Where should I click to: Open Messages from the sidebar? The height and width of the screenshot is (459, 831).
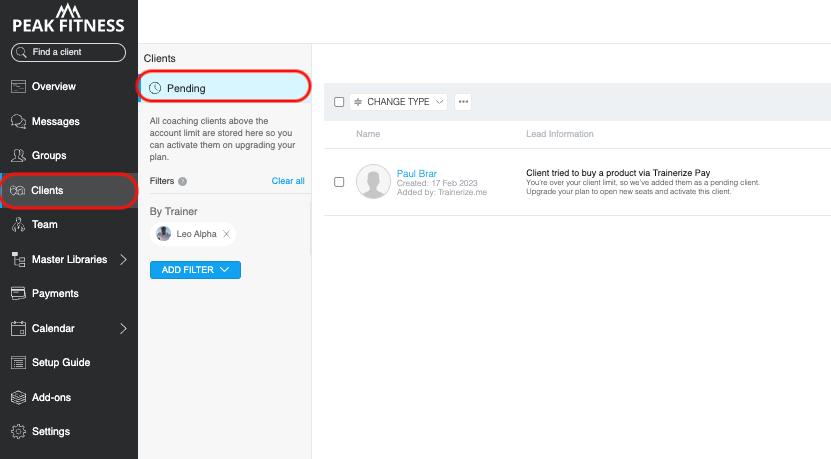(18, 122)
